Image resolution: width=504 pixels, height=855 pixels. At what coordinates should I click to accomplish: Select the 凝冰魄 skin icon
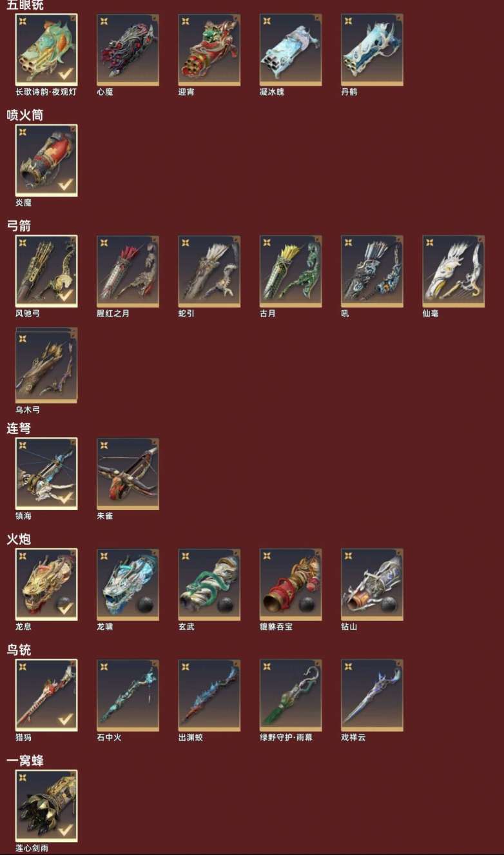pyautogui.click(x=291, y=50)
